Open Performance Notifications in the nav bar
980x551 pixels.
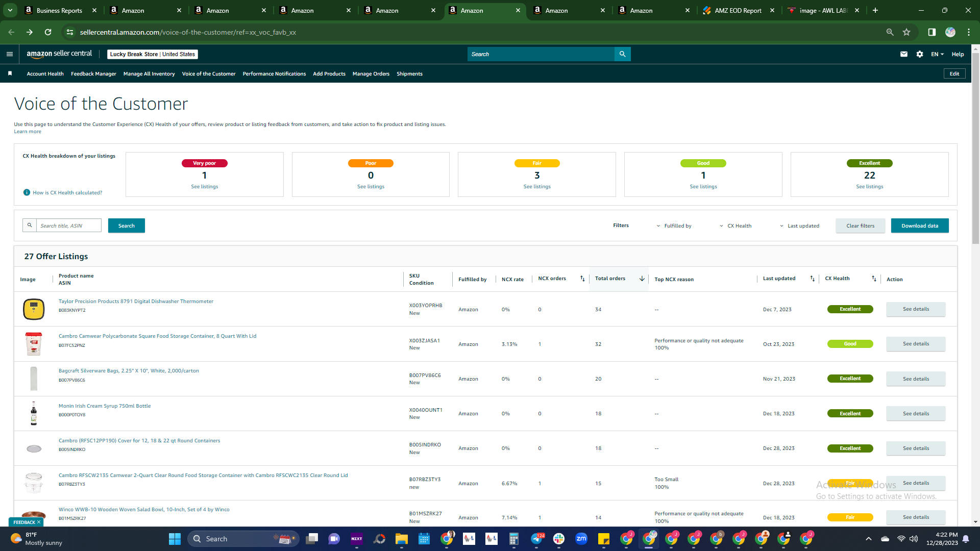coord(274,74)
